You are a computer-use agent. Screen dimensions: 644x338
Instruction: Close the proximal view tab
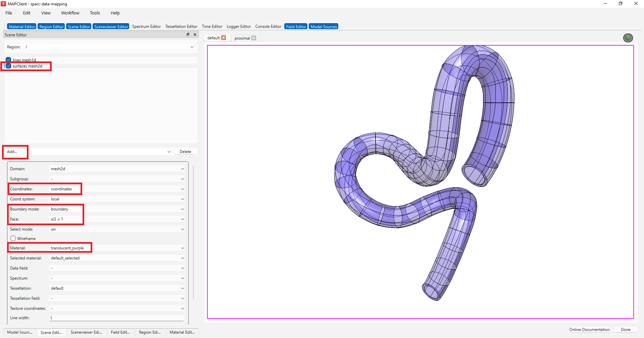pos(254,38)
